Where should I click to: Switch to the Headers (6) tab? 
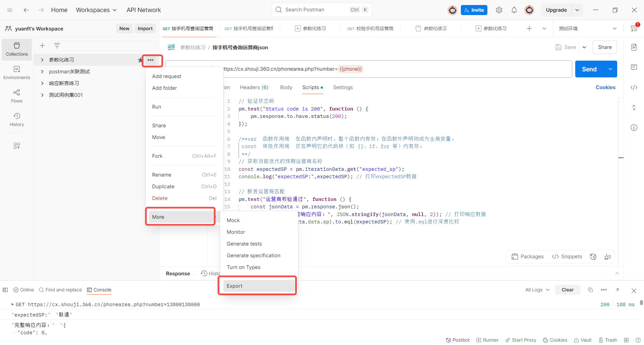pos(254,87)
